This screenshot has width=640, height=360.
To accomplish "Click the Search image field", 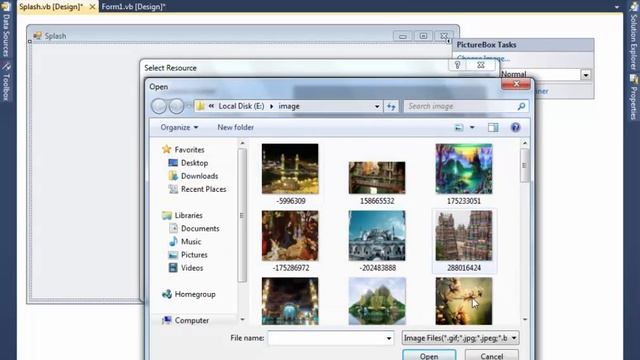I will tap(461, 107).
